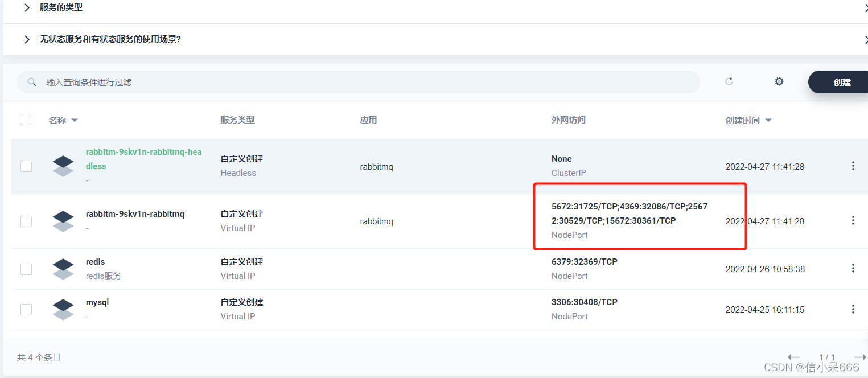Expand the 服务的类型 section
The image size is (868, 378).
27,8
